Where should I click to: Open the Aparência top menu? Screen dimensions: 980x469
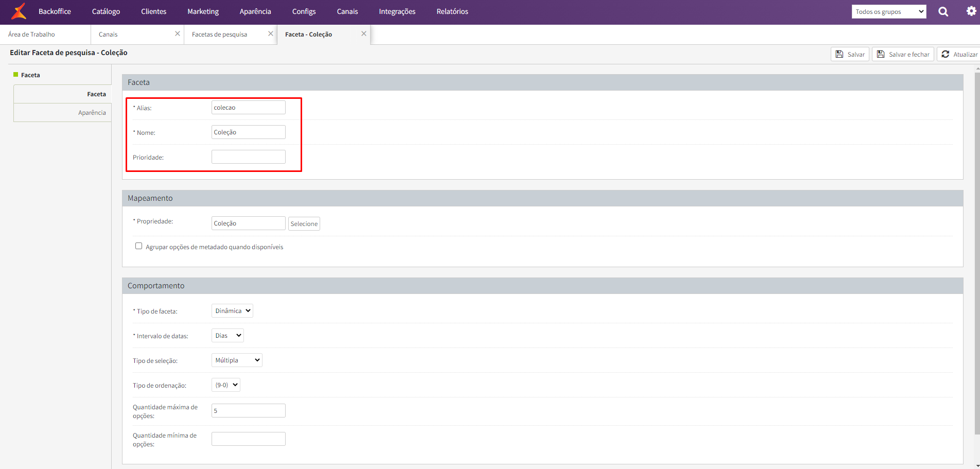click(x=255, y=11)
